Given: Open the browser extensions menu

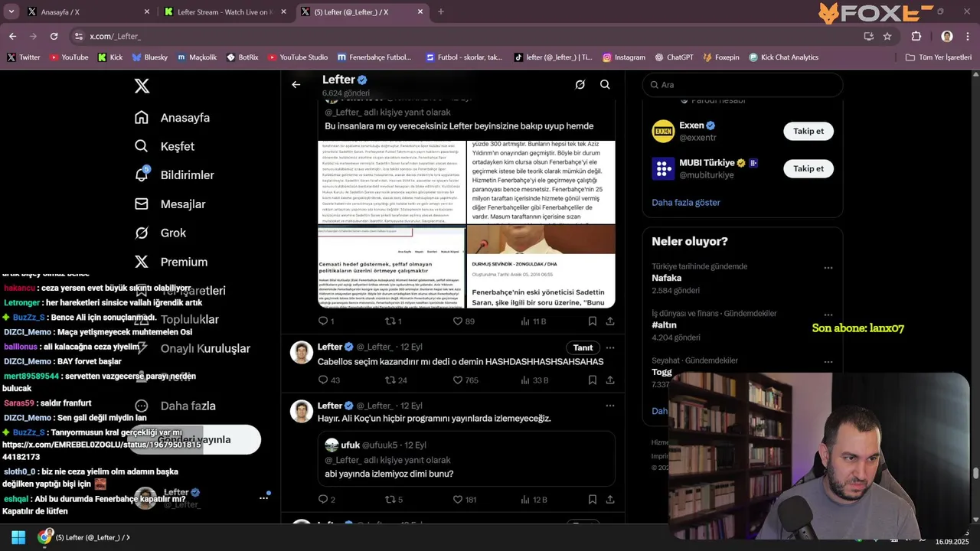Looking at the screenshot, I should (x=916, y=36).
